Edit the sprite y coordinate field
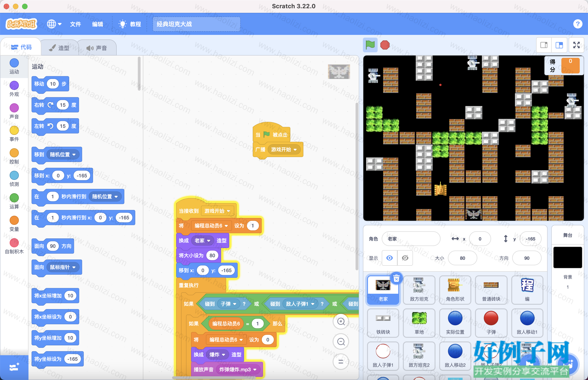588x380 pixels. 530,239
